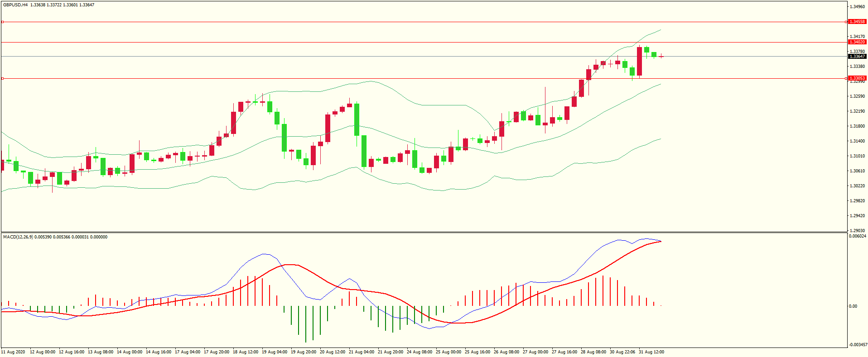Click the 1.29420 price axis value
868x357 pixels.
tap(858, 216)
